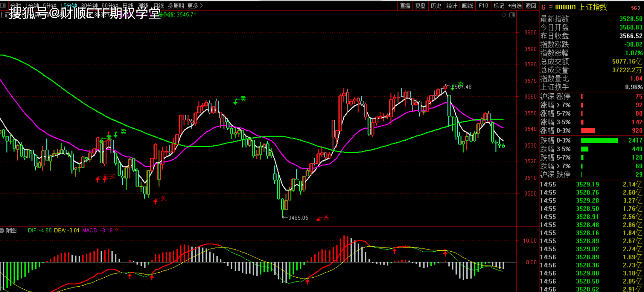Open the F10 company info page
This screenshot has width=644, height=292.
(483, 6)
